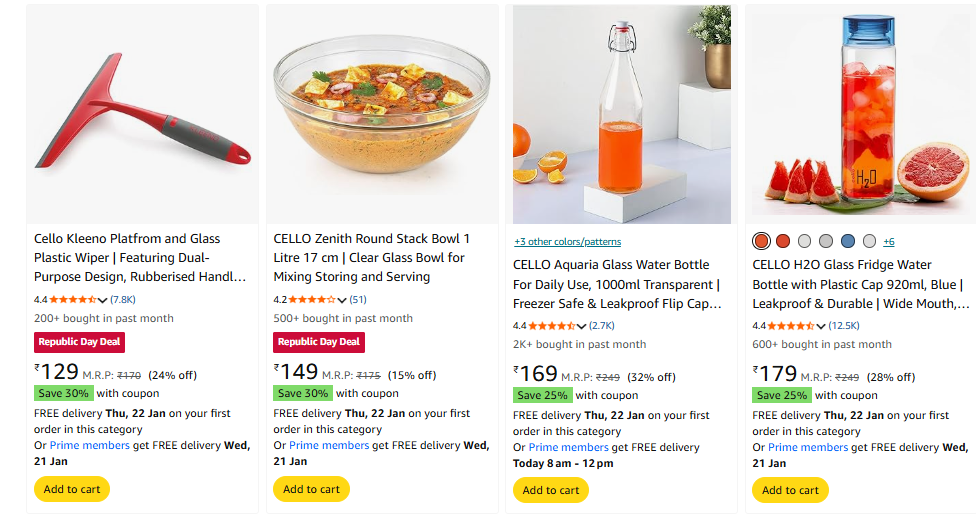The width and height of the screenshot is (976, 520).
Task: Expand rating breakdown chevron for Zenith bowl
Action: pyautogui.click(x=343, y=300)
